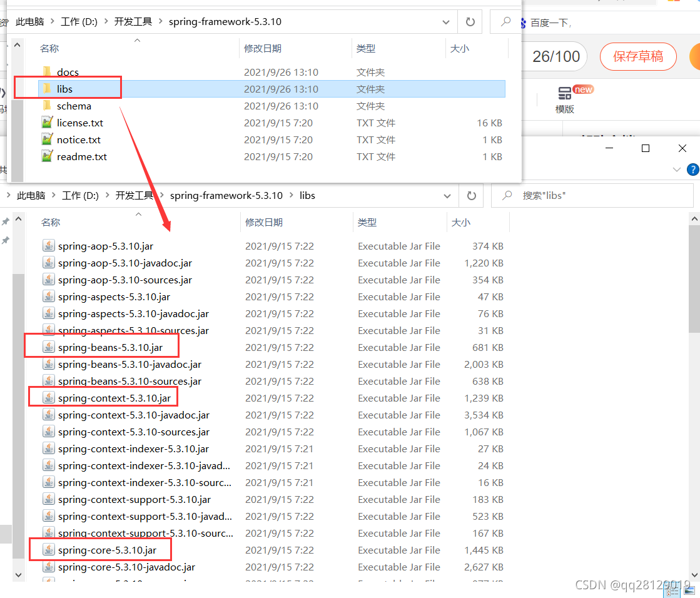Click the license.txt file icon
The width and height of the screenshot is (700, 598).
[47, 122]
